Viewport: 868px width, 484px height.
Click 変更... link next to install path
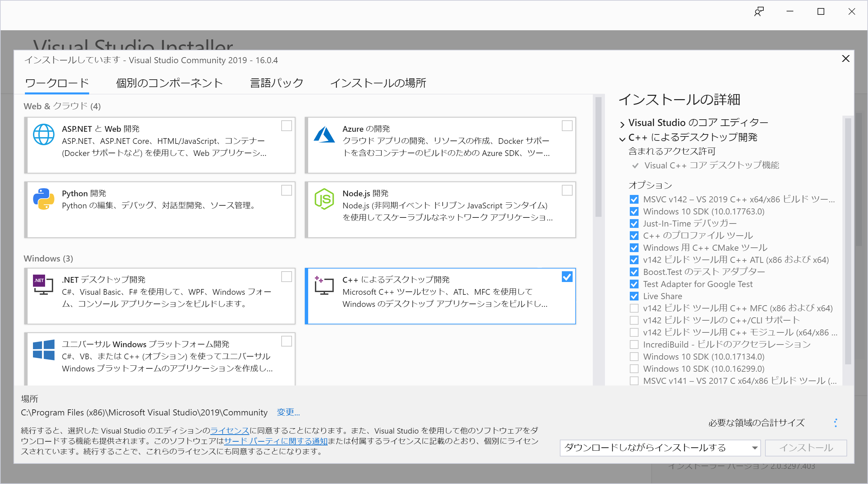288,412
